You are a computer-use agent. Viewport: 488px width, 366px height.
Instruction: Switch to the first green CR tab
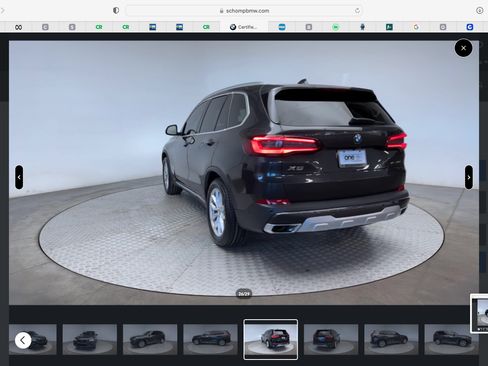[x=99, y=27]
